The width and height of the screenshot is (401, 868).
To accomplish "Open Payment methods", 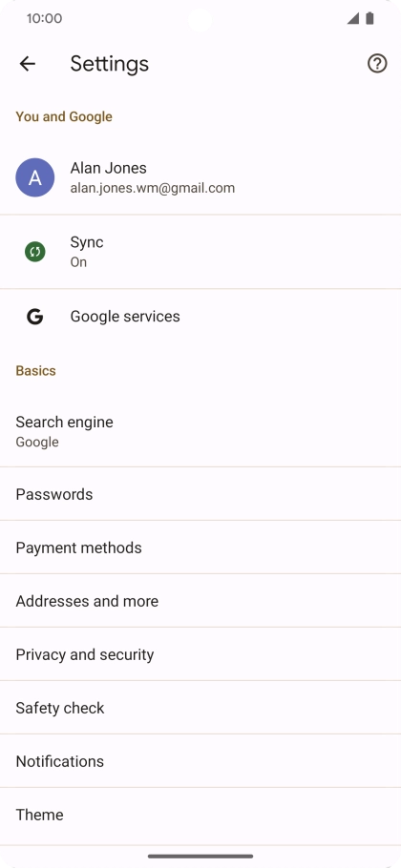I will tap(200, 548).
